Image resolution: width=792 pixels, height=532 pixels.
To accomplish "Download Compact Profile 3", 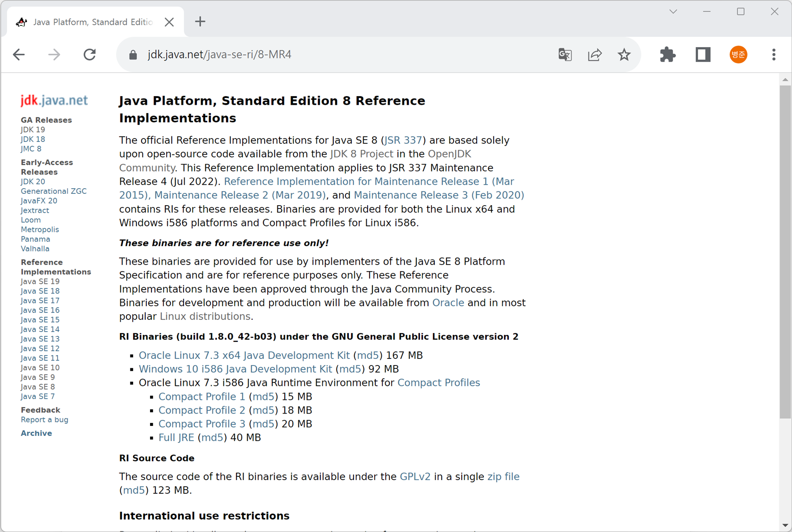I will 202,424.
